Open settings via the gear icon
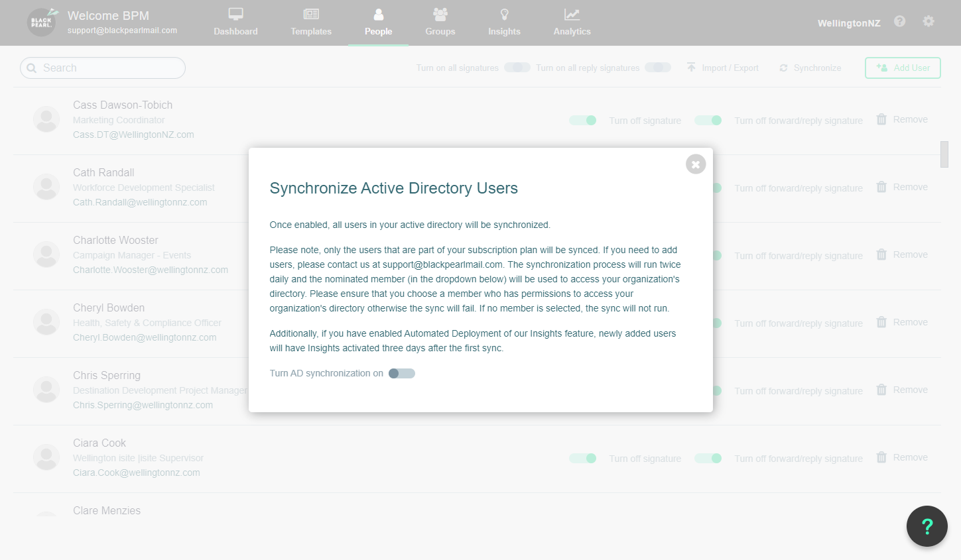Screen dimensions: 961x560 click(928, 21)
